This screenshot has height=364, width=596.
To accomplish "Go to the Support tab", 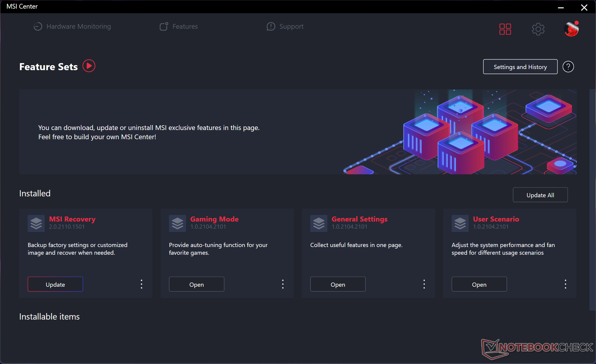I will click(x=285, y=27).
